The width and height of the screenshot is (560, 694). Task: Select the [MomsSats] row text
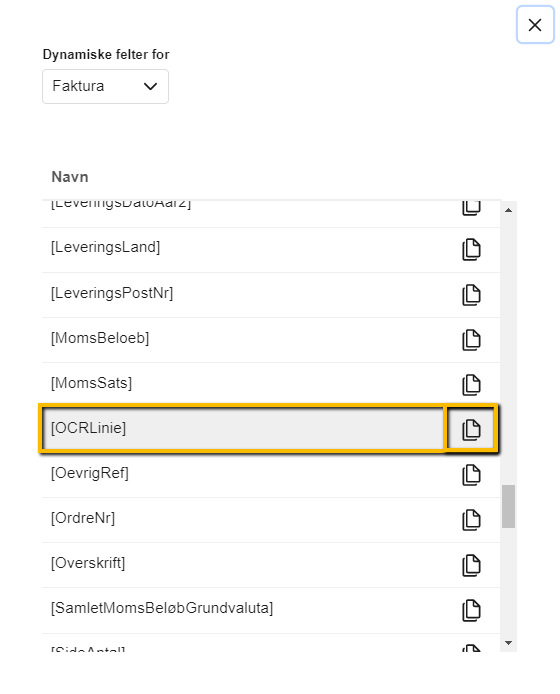[92, 383]
